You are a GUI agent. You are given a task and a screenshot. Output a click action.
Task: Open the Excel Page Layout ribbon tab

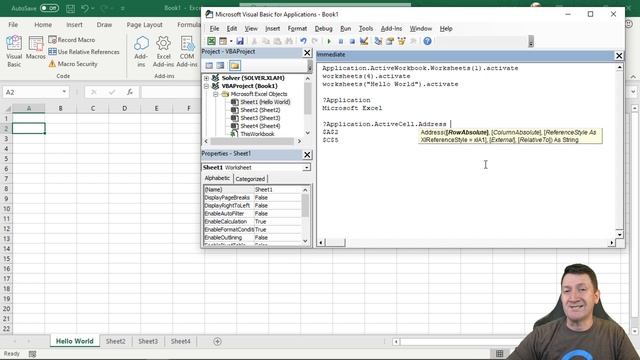(144, 25)
